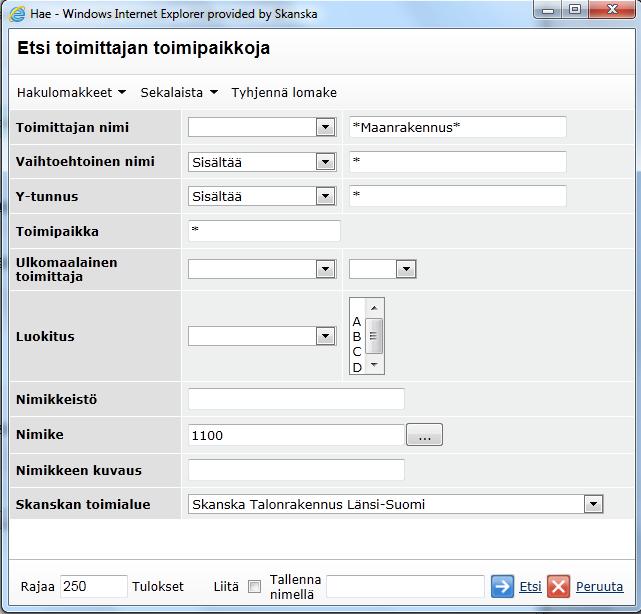Select class C in Luokitus list

pyautogui.click(x=357, y=352)
